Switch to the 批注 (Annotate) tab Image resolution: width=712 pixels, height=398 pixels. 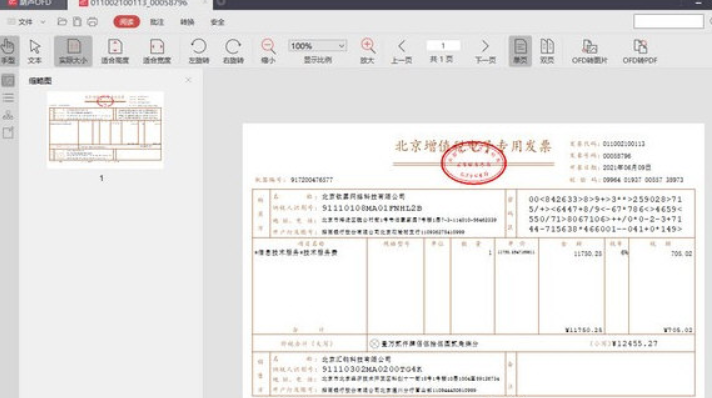157,22
